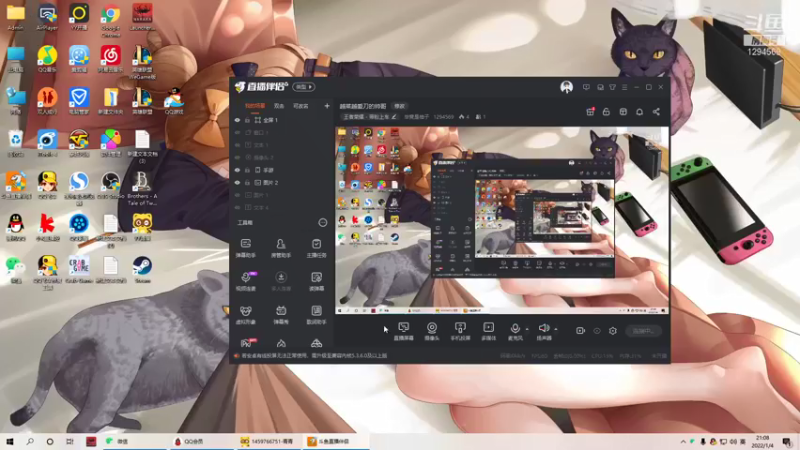Open the 弹幕助手 tool
Screen dimensions: 800x450
[245, 248]
